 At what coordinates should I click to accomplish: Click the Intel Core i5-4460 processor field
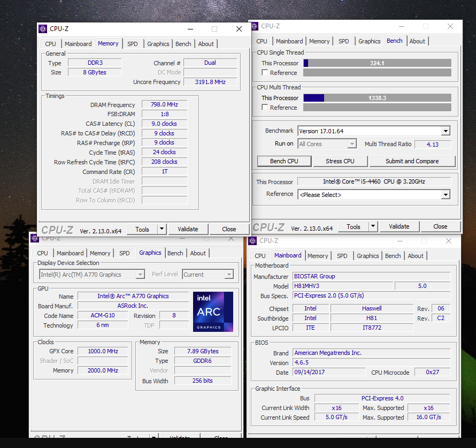pyautogui.click(x=374, y=181)
